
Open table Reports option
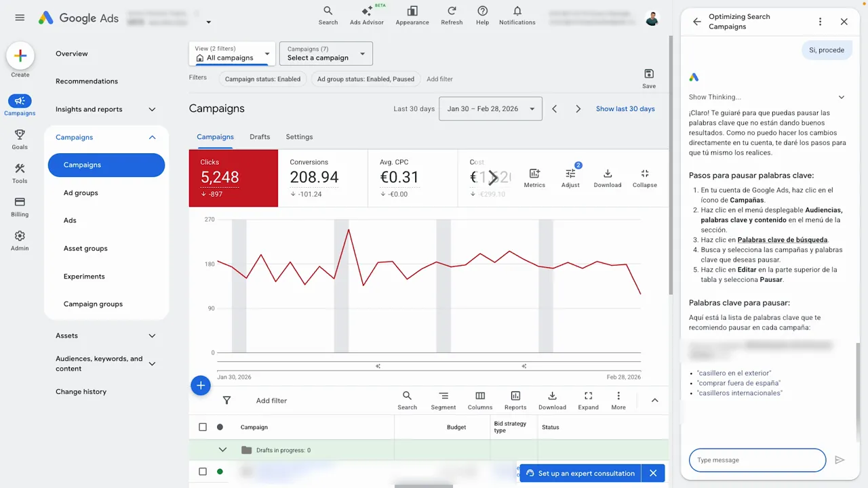pyautogui.click(x=515, y=401)
